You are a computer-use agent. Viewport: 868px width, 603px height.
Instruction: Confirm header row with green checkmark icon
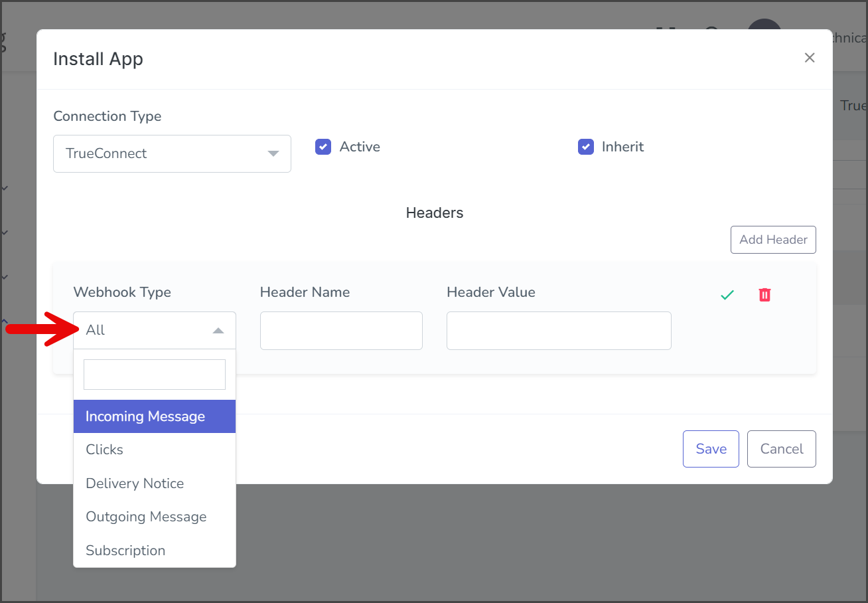click(727, 295)
